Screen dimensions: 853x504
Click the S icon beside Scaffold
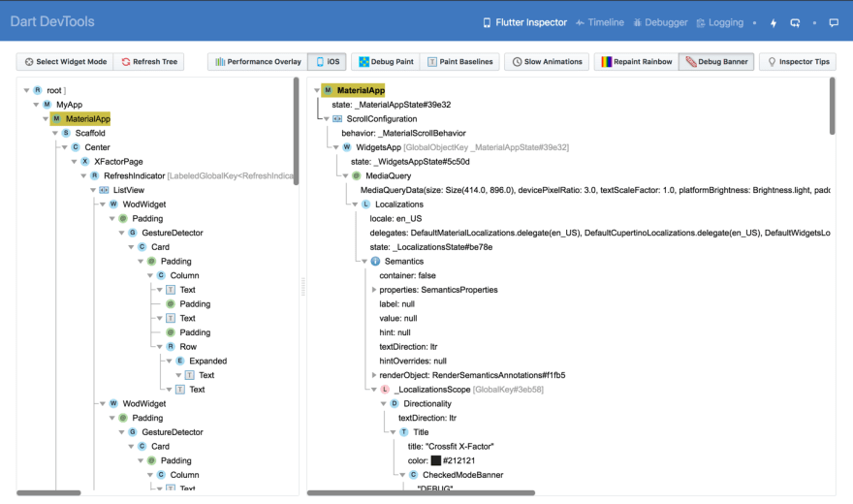[x=66, y=133]
